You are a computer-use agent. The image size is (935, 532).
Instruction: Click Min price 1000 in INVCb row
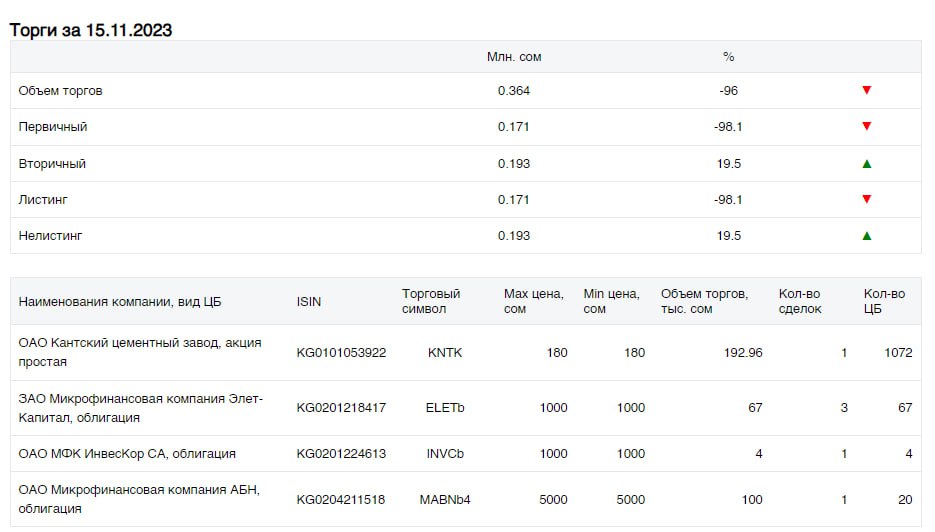(x=631, y=453)
